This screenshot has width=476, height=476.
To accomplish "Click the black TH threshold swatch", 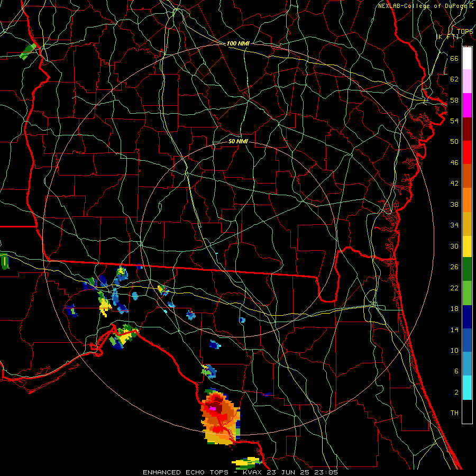I will point(467,411).
